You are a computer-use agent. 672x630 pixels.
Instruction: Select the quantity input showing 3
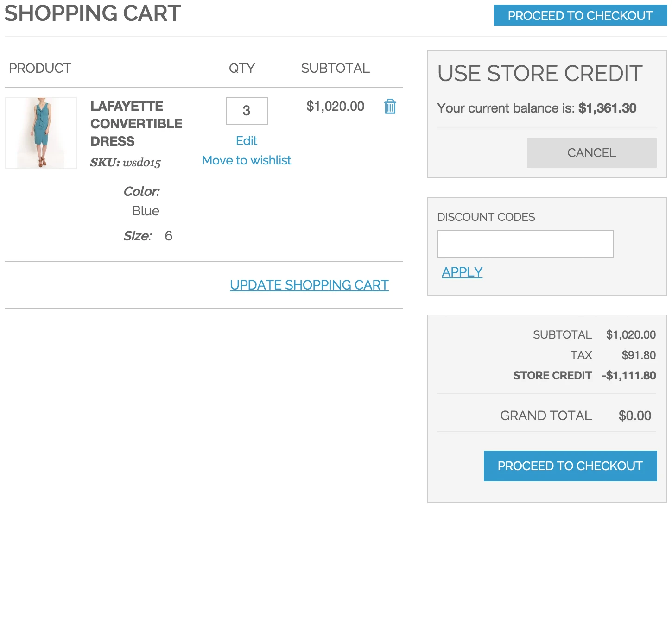tap(247, 111)
